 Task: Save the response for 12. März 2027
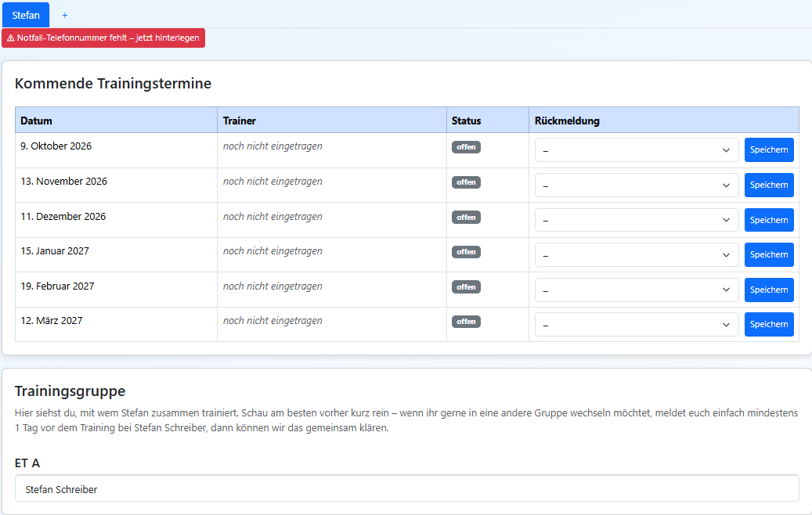point(769,325)
